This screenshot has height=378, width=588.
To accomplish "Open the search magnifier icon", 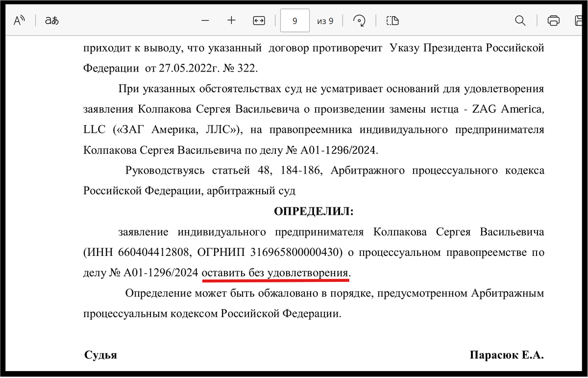I will pos(520,21).
